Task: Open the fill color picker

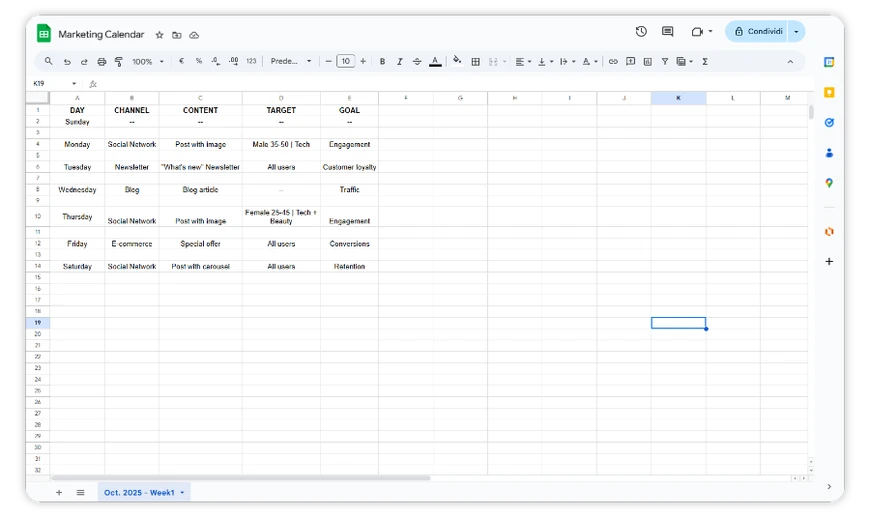Action: pos(457,60)
